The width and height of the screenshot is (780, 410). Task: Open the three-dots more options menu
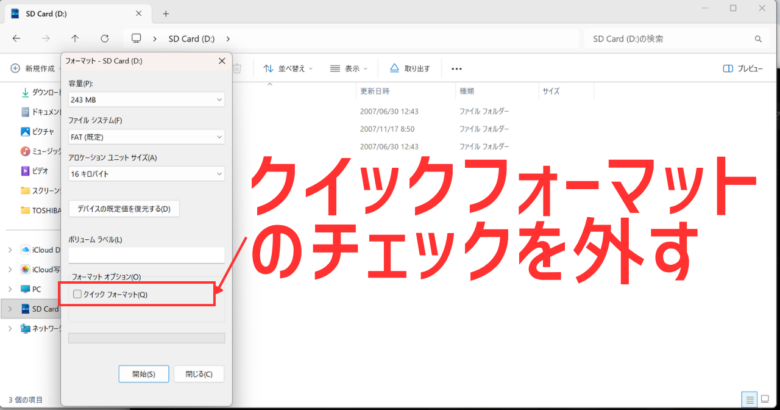pos(457,69)
